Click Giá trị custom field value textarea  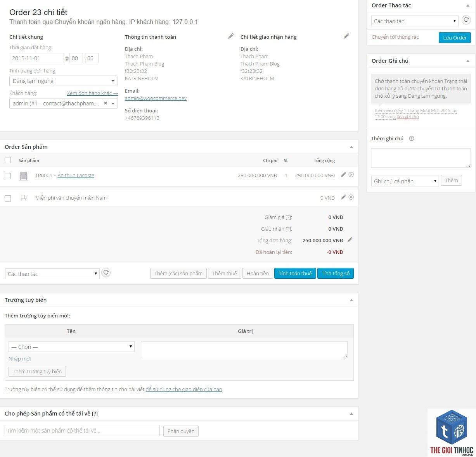(244, 350)
